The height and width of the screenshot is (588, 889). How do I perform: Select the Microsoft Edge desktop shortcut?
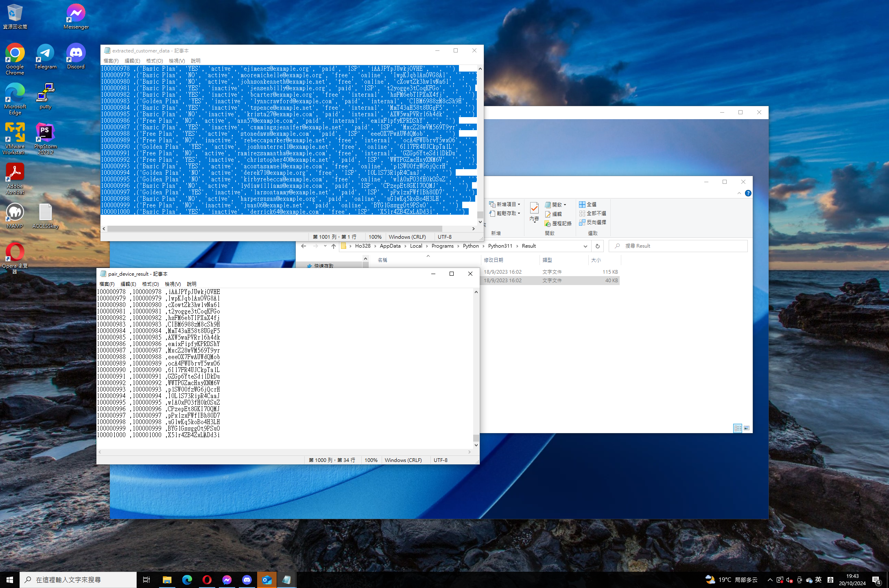(x=15, y=99)
